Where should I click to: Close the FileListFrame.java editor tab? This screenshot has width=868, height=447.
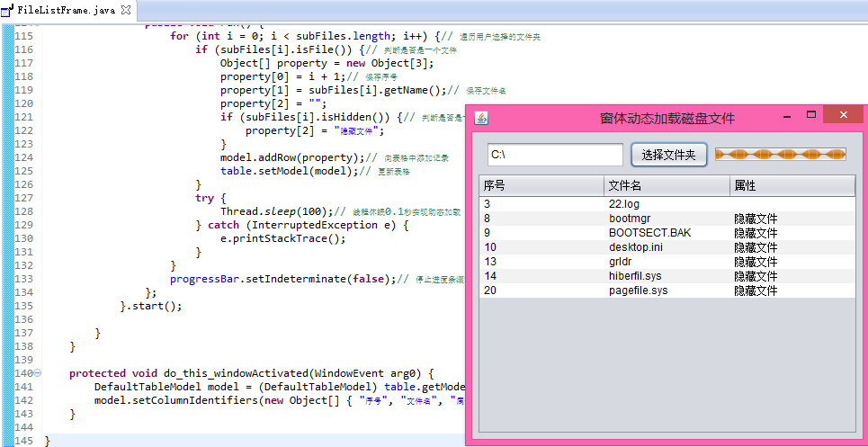point(125,10)
